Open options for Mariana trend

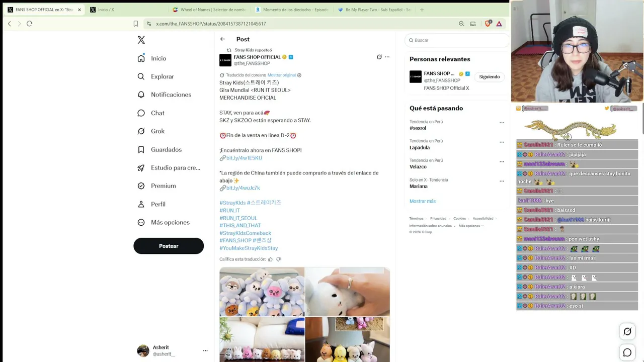502,181
